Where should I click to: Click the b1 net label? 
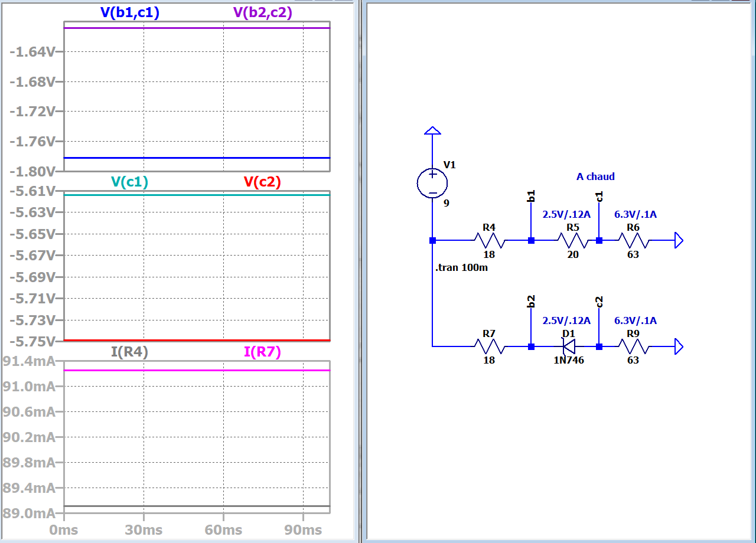click(530, 197)
